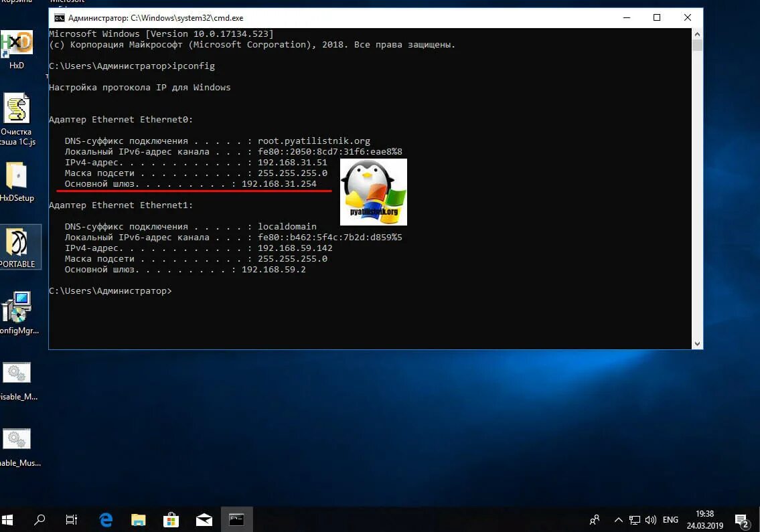Screen dimensions: 760x532
Task: Click the IPv6 address fe80::b462:5f4c:7b2d:d859%5
Action: (329, 238)
